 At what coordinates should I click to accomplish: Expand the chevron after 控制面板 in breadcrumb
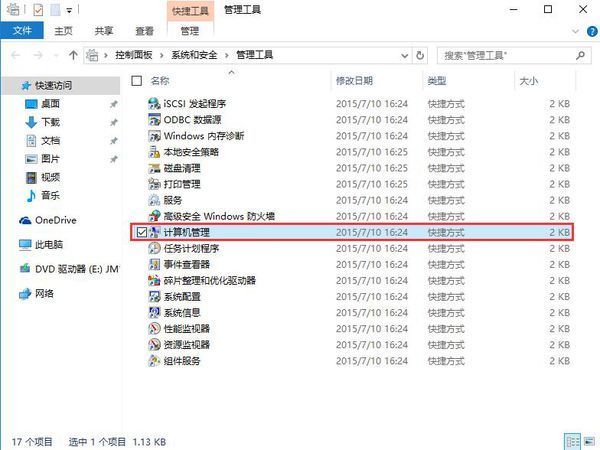click(162, 55)
